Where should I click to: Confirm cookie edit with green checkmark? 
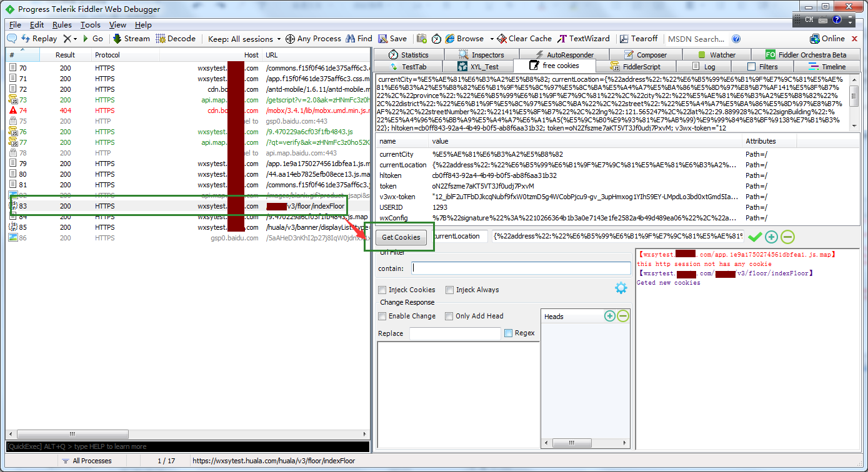click(755, 237)
